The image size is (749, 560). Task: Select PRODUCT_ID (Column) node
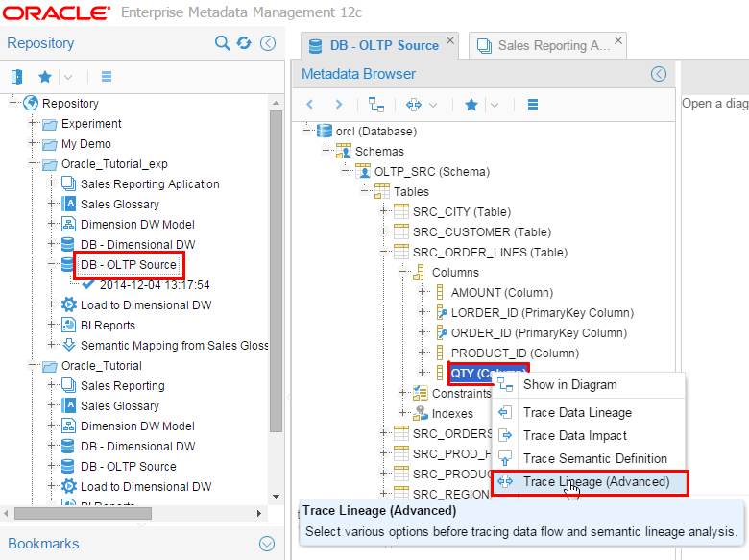tap(515, 353)
